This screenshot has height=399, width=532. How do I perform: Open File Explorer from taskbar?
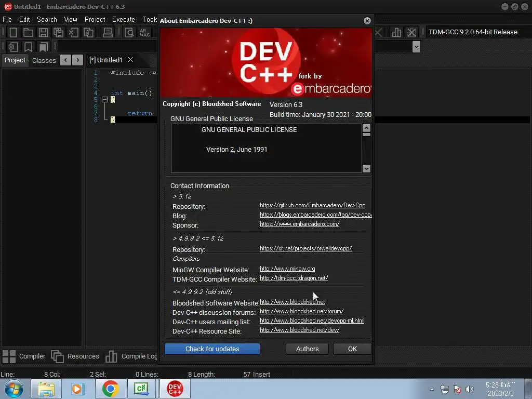46,389
